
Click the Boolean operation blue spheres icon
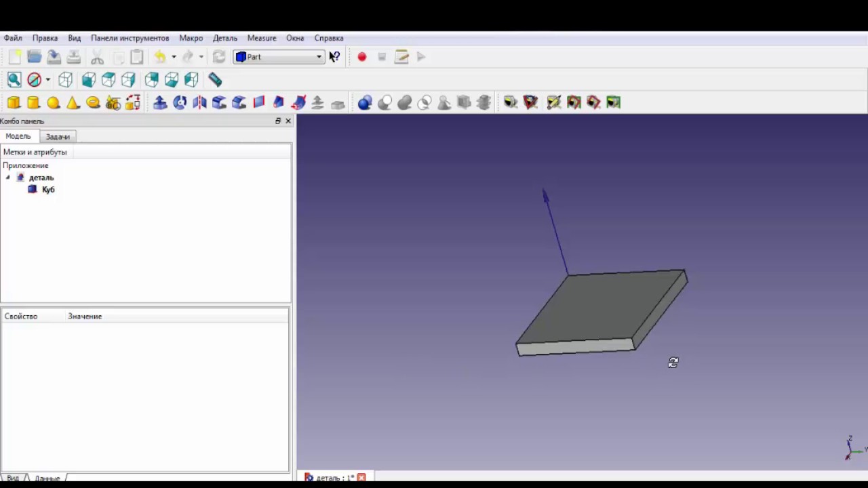[x=365, y=102]
